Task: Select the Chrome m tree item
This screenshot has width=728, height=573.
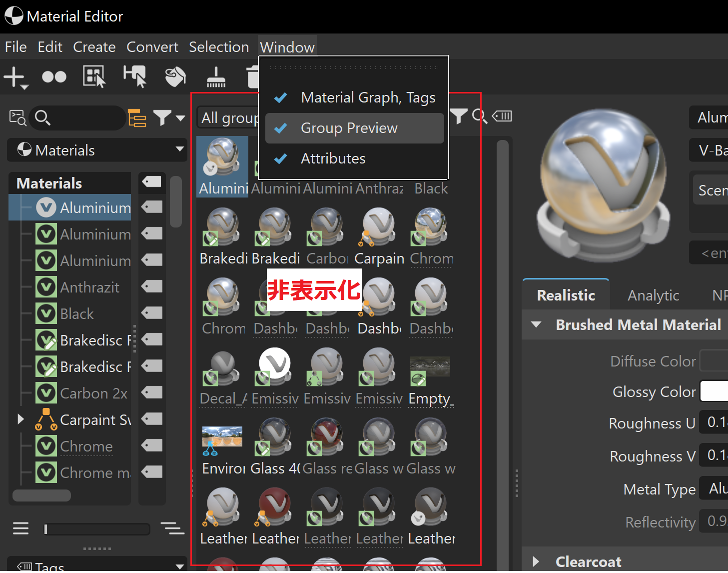Action: pyautogui.click(x=95, y=472)
